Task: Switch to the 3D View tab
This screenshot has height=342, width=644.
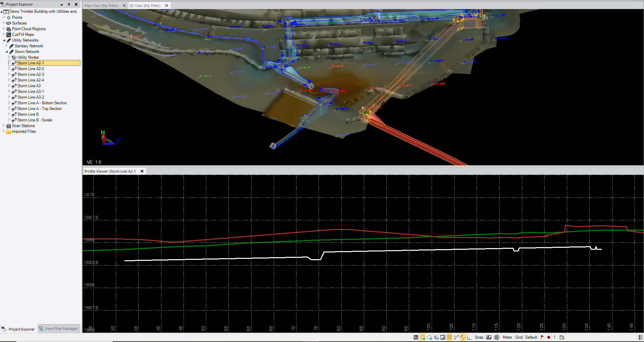Action: click(145, 6)
